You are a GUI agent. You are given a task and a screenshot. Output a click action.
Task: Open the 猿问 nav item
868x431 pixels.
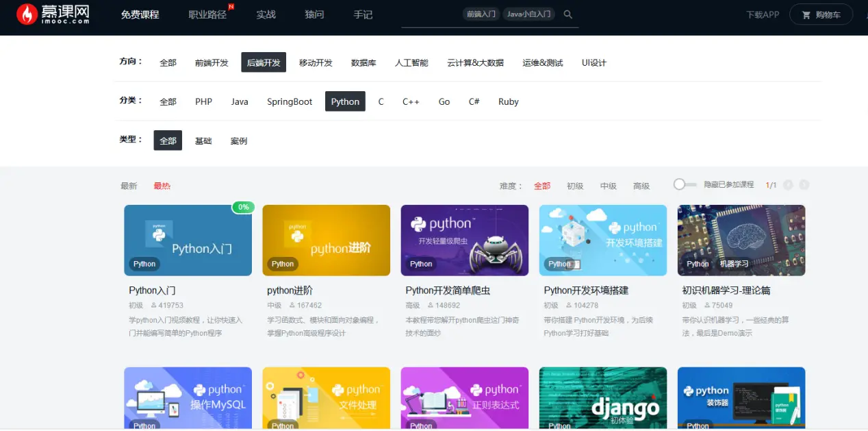(x=314, y=14)
